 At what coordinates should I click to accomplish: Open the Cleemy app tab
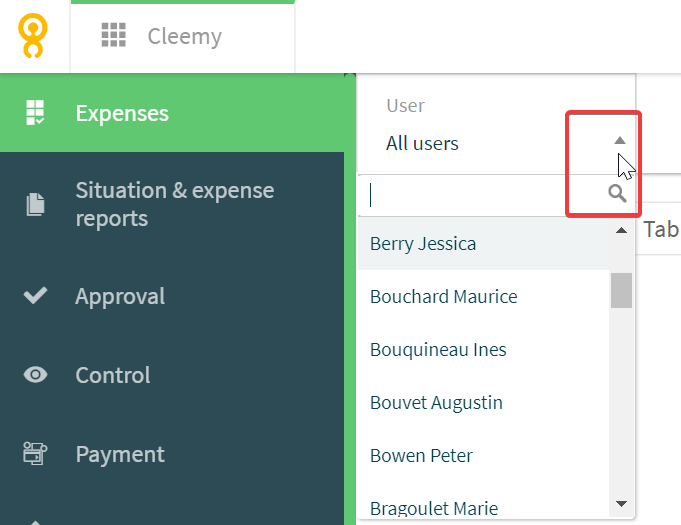pos(183,36)
